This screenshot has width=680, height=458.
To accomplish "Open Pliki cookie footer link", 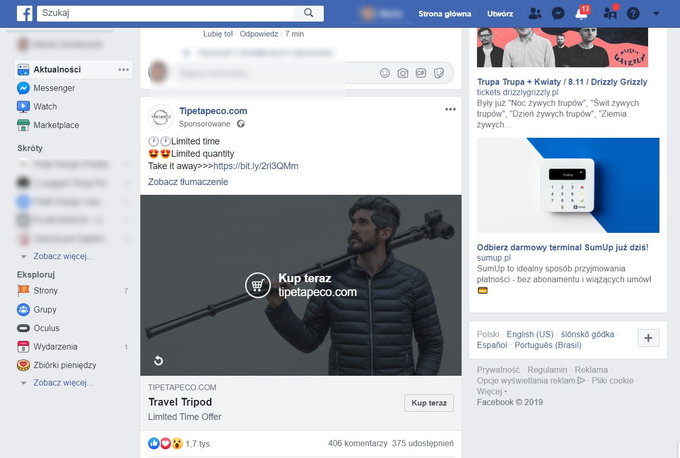I will point(612,380).
